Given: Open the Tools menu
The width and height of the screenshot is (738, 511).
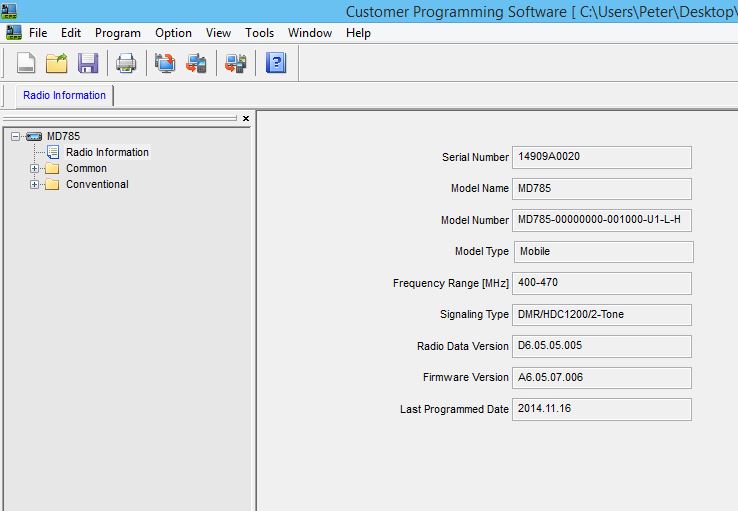Looking at the screenshot, I should pos(259,33).
